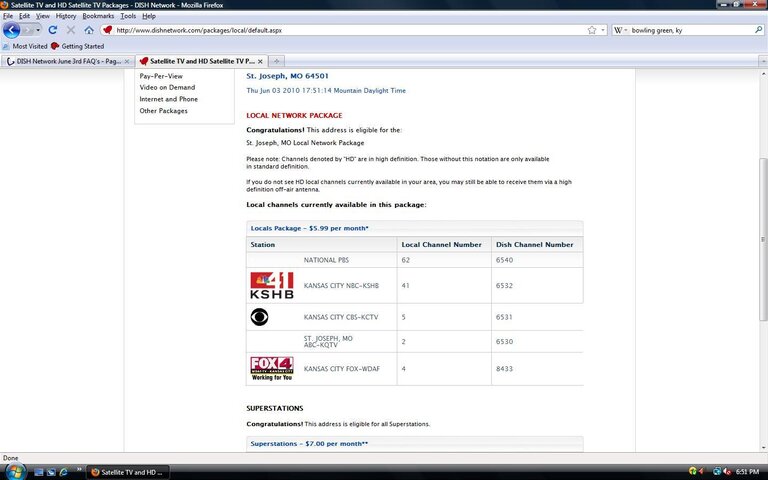Open the Internet and Phone sidebar link

[169, 99]
